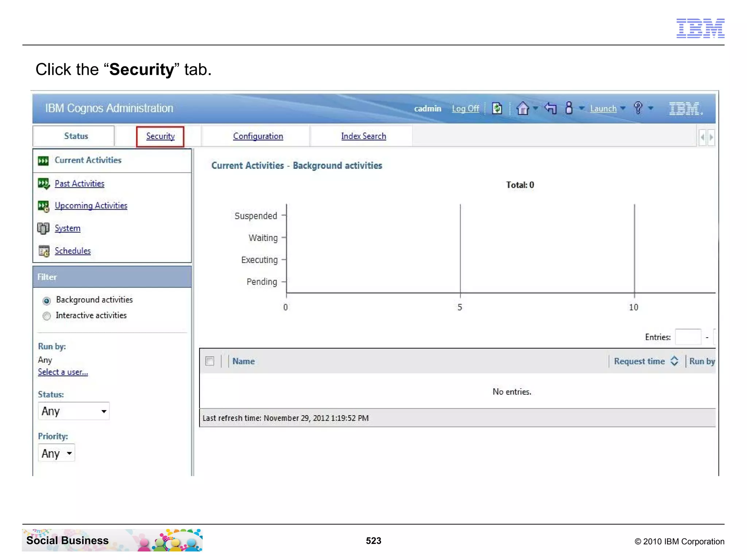Click the Total: 0 chart label
Screen dimensions: 747x560
pos(520,185)
